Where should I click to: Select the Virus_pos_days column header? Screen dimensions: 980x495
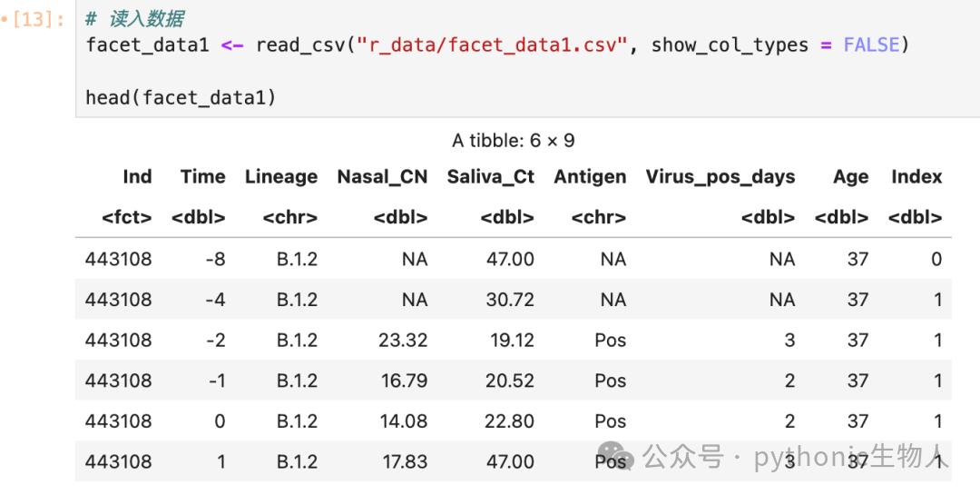point(720,177)
